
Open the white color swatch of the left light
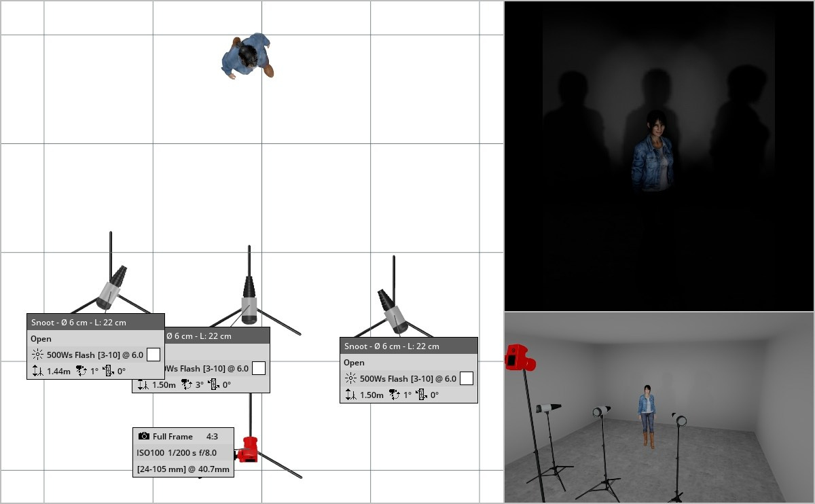click(153, 354)
